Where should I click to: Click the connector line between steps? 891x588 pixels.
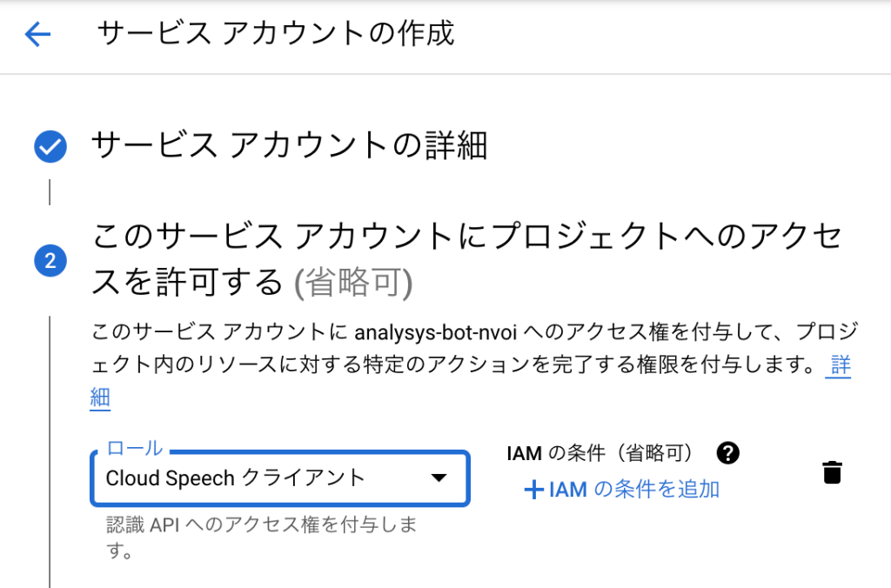tap(50, 192)
